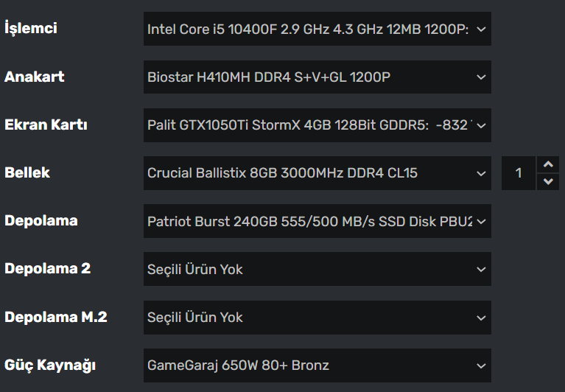Click the chevron arrow on the Anakart dropdown
Viewport: 565px width, 392px height.
point(481,77)
